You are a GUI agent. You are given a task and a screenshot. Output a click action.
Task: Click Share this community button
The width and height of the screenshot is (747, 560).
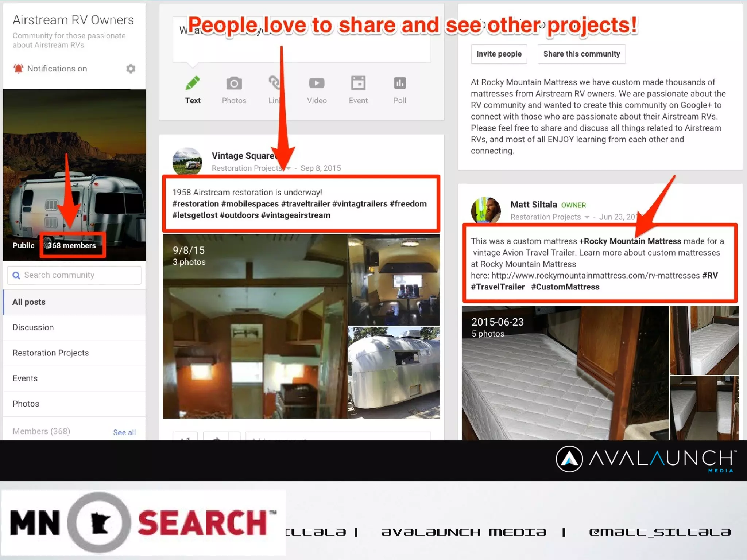click(x=581, y=54)
